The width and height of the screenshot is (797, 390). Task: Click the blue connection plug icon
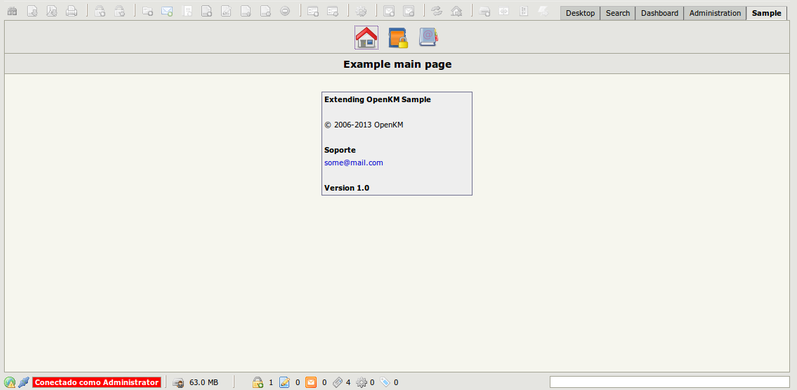tap(23, 382)
